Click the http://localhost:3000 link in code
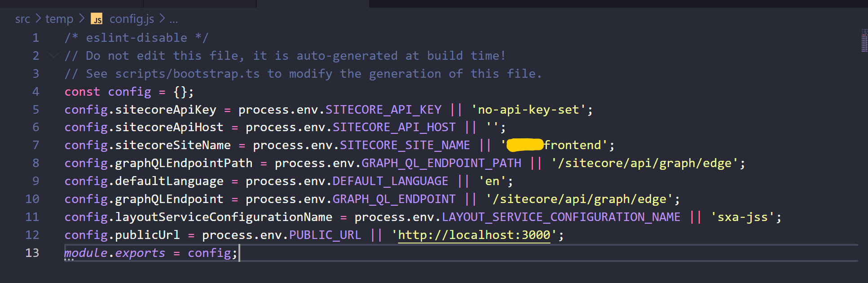 tap(474, 235)
